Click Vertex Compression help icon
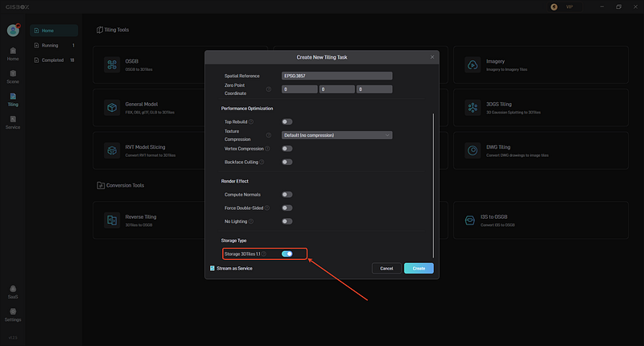Screen dimensions: 644x346 point(267,149)
